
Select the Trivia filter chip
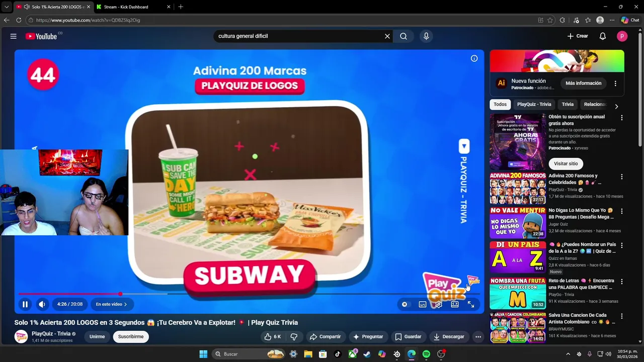point(568,105)
